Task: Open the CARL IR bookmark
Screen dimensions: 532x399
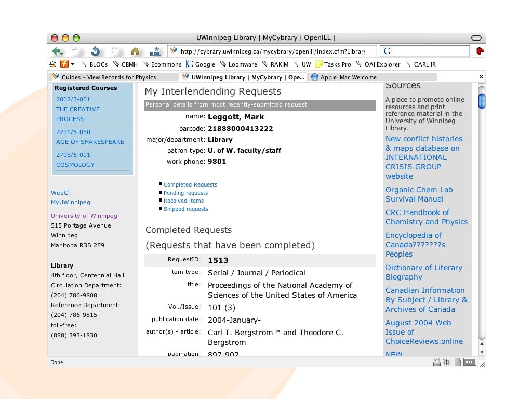Action: [421, 64]
